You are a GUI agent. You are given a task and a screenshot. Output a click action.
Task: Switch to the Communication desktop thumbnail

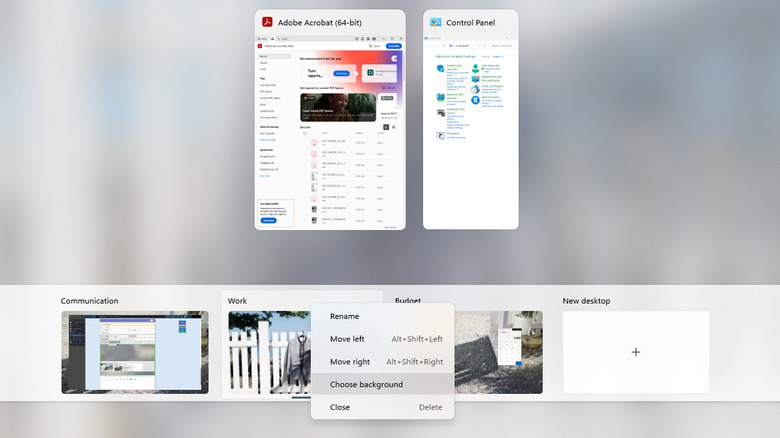[x=135, y=352]
